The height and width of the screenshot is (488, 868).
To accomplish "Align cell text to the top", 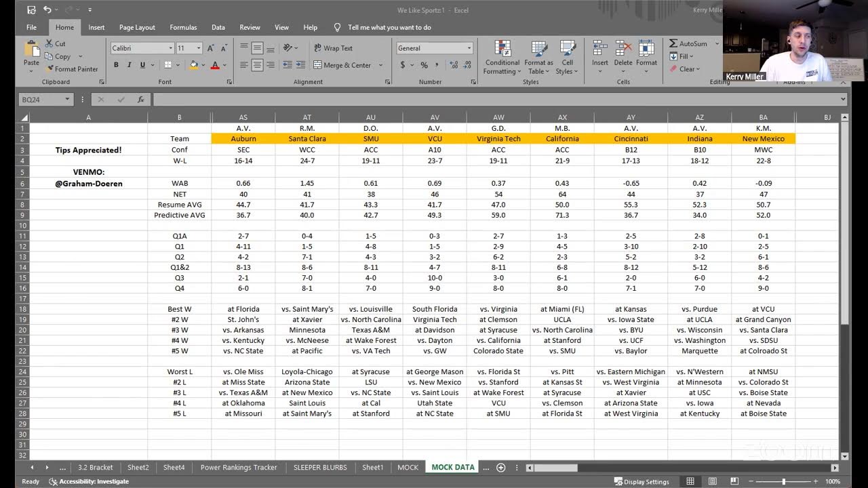I will pos(244,48).
